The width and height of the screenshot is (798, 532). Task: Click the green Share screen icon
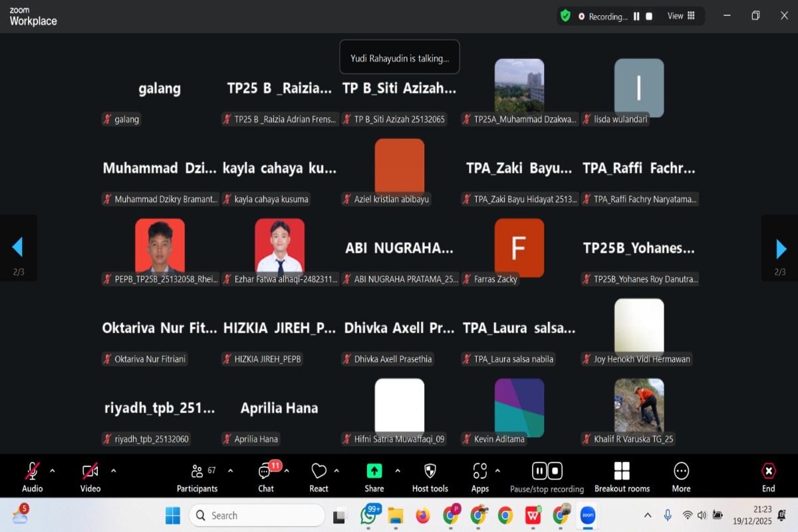point(374,471)
